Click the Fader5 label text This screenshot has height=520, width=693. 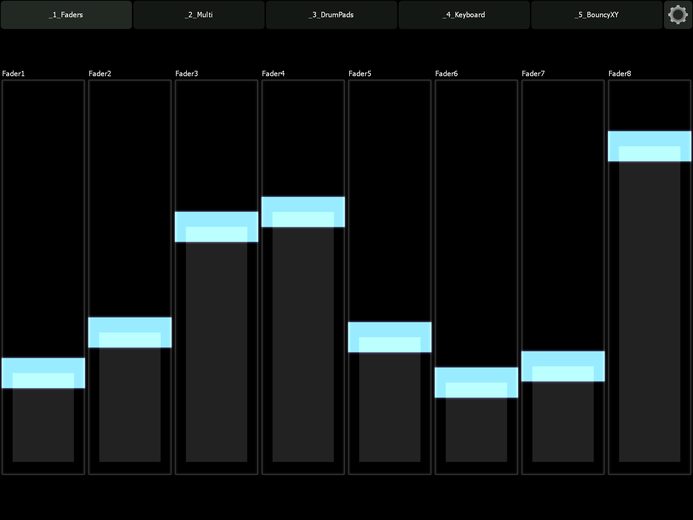(360, 74)
